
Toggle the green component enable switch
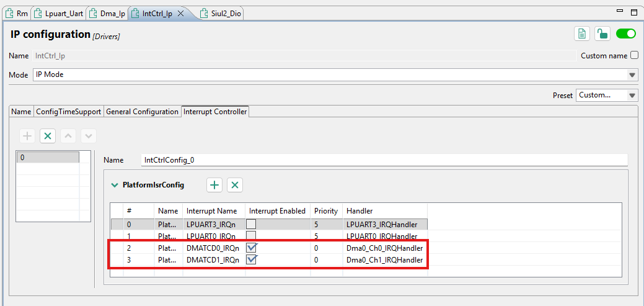click(x=626, y=34)
